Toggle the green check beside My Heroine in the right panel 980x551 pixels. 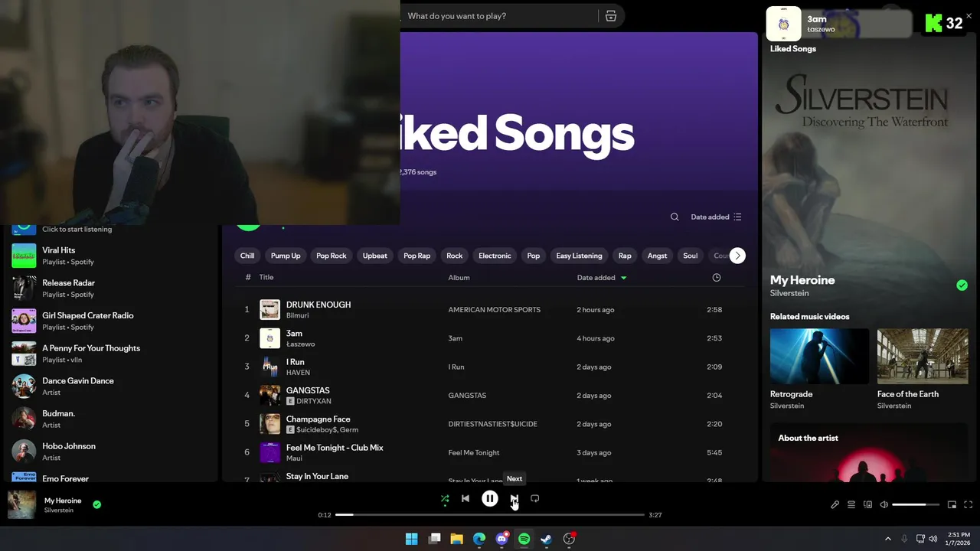pyautogui.click(x=962, y=285)
